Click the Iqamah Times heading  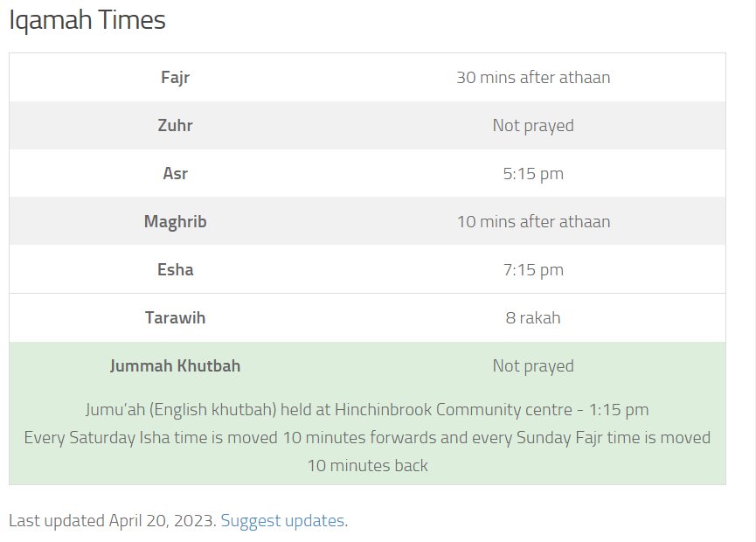(x=87, y=21)
